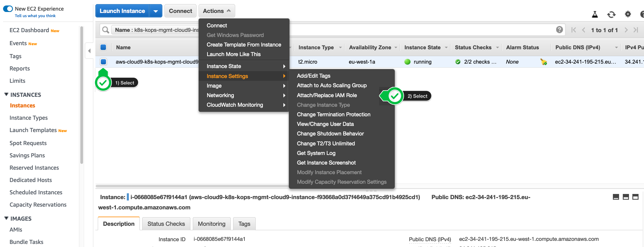The width and height of the screenshot is (644, 247).
Task: Click the alarm status create-alarm icon
Action: (x=544, y=62)
